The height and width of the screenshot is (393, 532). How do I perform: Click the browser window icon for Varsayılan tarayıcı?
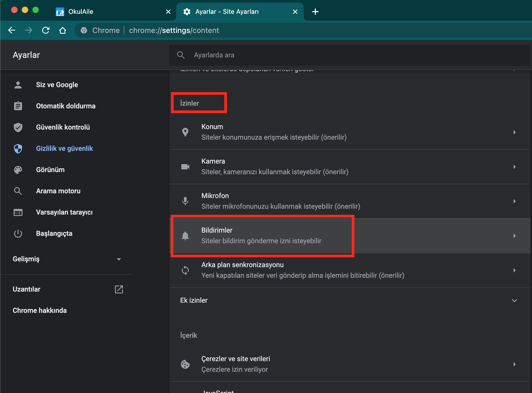(18, 212)
